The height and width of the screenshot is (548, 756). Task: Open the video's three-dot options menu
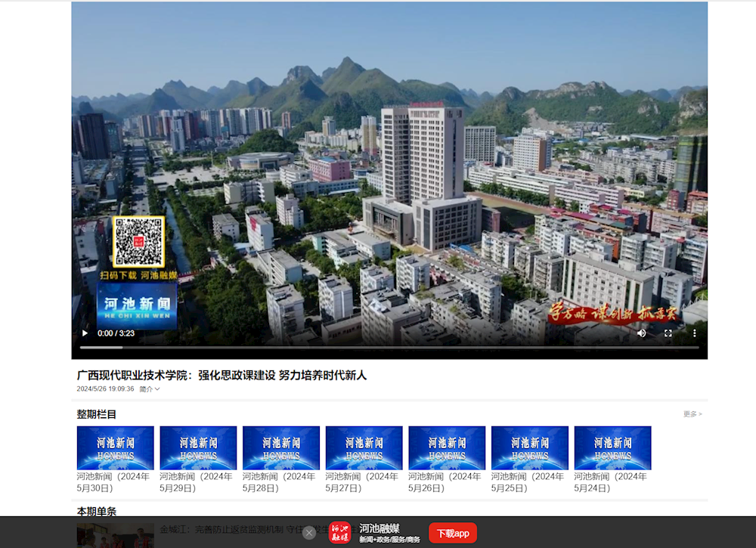(694, 333)
